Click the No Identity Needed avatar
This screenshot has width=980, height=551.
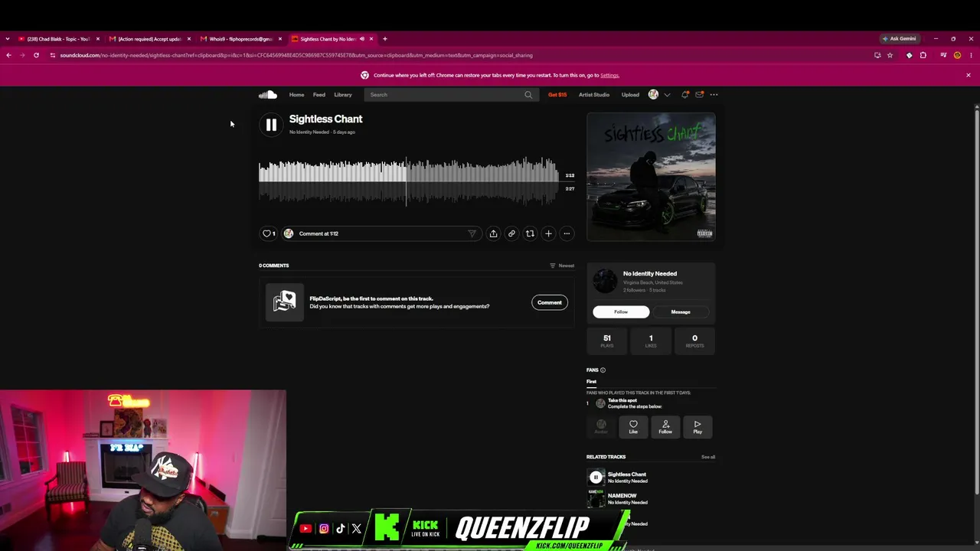point(605,281)
